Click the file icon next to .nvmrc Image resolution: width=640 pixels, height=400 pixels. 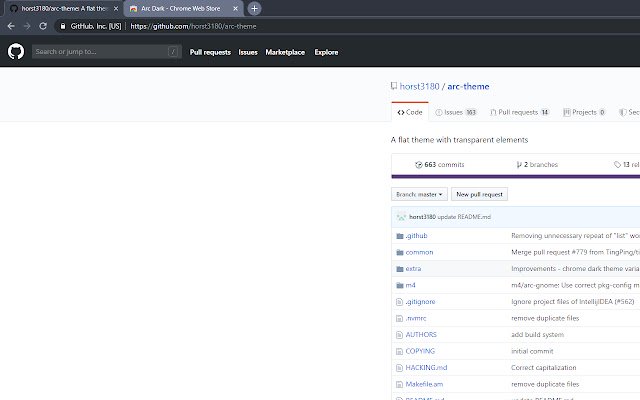click(399, 318)
